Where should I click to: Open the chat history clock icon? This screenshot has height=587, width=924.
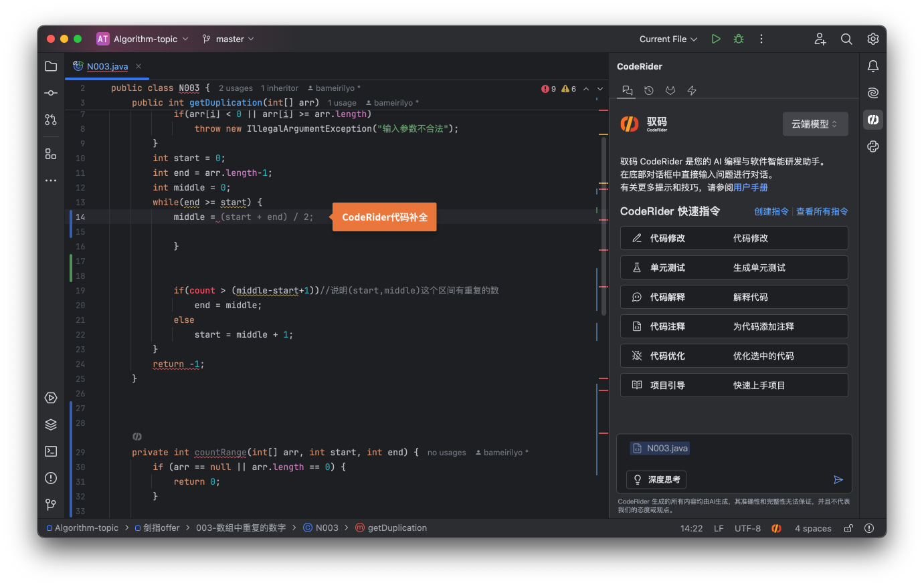coord(649,90)
